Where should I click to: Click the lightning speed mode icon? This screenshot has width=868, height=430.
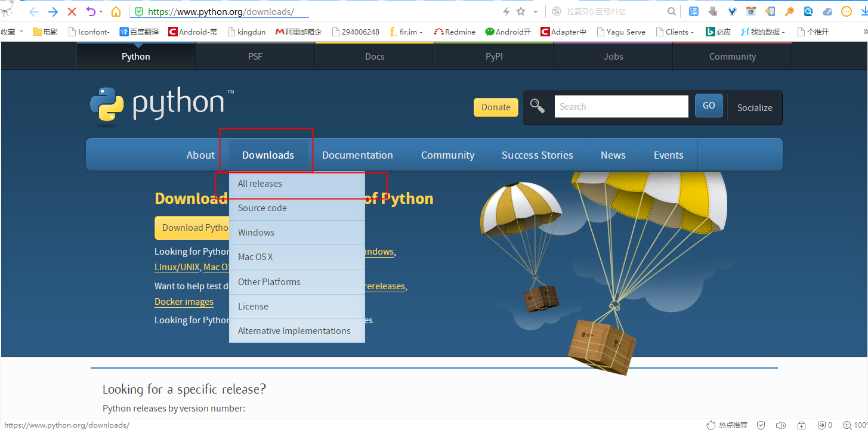tap(506, 11)
